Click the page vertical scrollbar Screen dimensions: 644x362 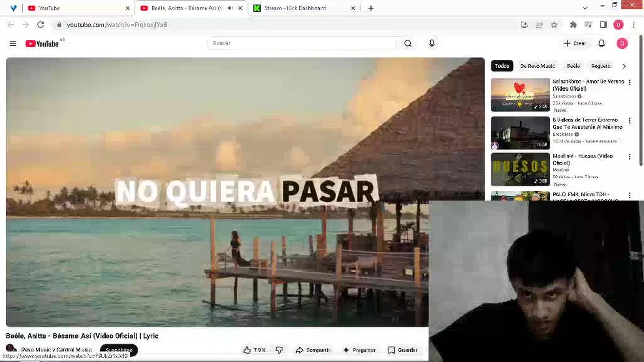641,101
